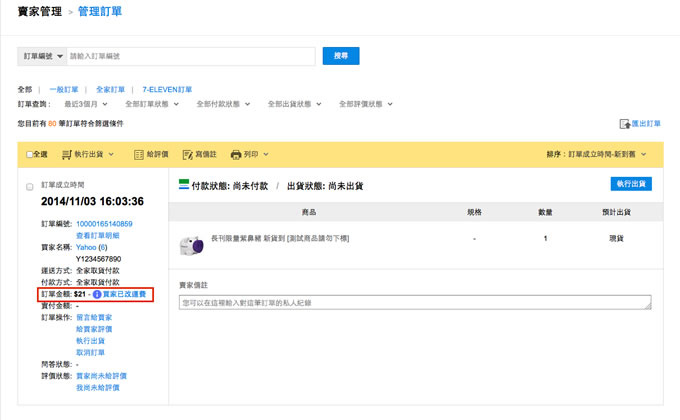This screenshot has height=420, width=680.
Task: Click the blue 執行出貨 button in order row
Action: (x=630, y=184)
